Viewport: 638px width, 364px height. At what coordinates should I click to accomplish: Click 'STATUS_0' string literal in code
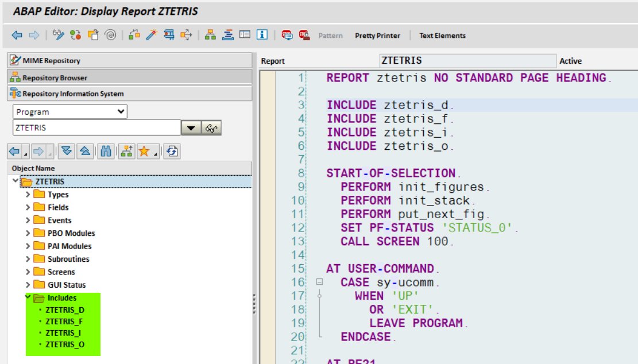coord(477,228)
